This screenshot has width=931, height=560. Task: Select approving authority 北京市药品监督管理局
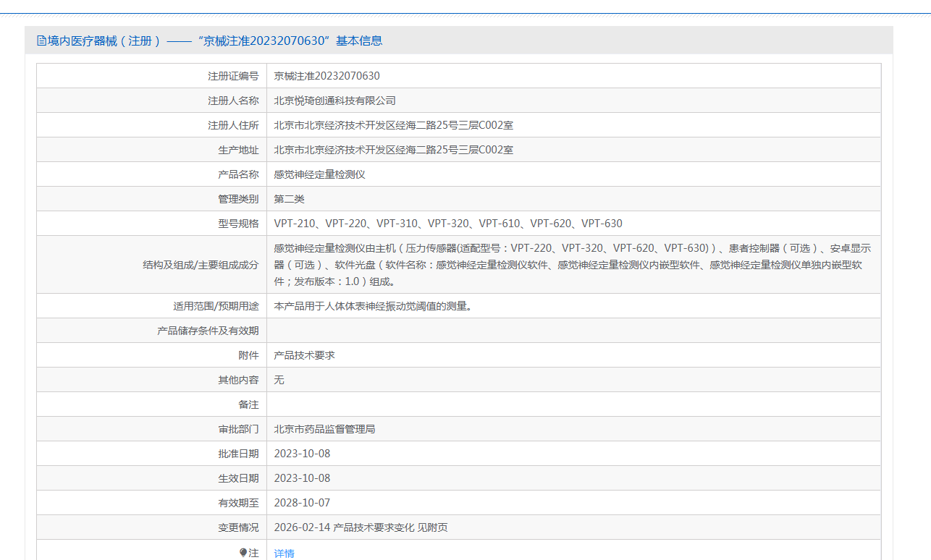324,429
